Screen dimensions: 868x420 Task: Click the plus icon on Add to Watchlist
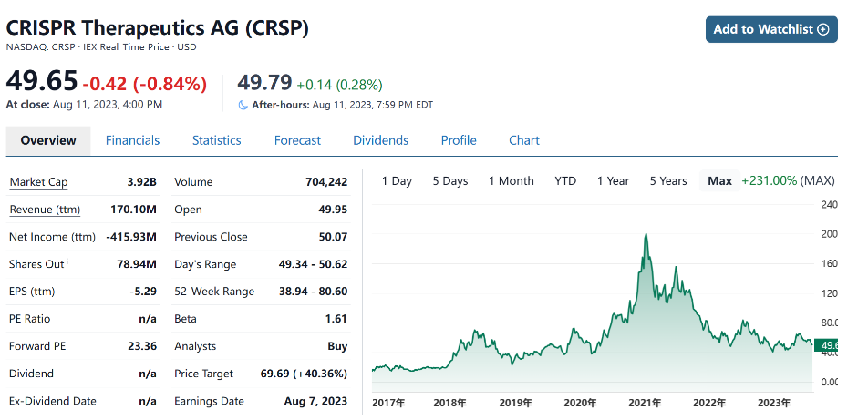tap(823, 29)
